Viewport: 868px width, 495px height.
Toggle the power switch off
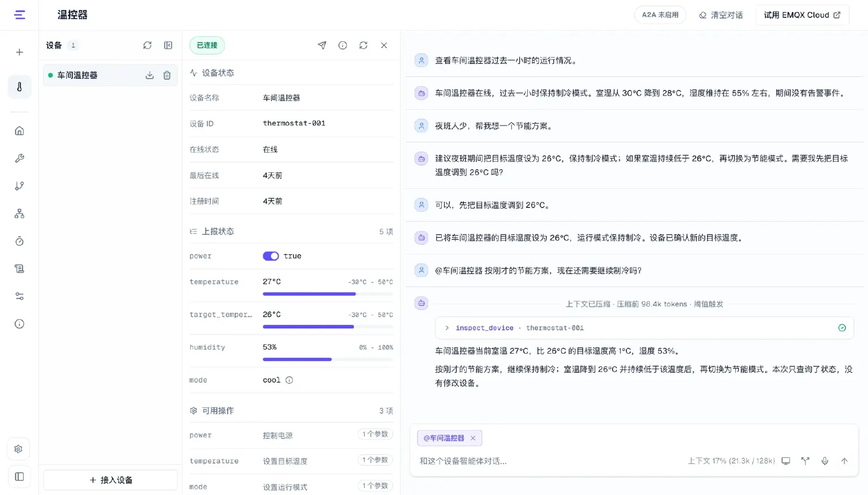271,256
